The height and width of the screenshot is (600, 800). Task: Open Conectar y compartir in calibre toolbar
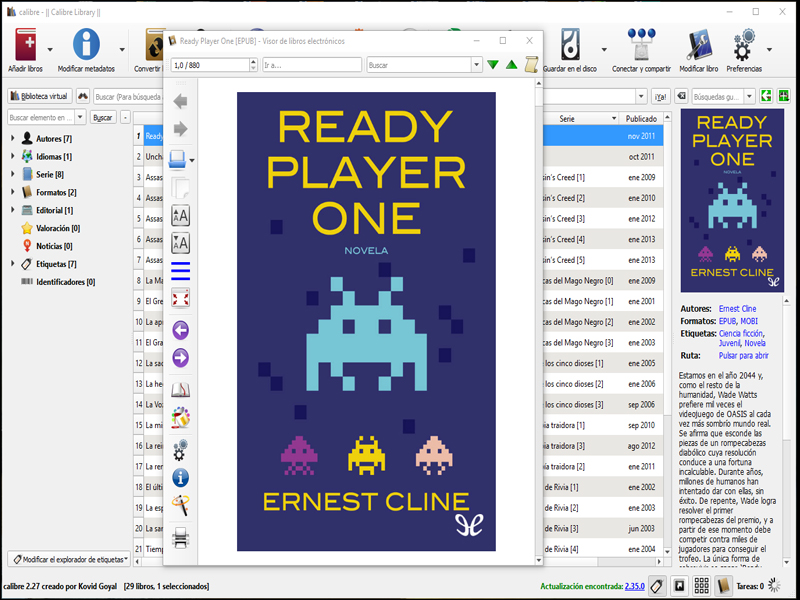pos(641,45)
